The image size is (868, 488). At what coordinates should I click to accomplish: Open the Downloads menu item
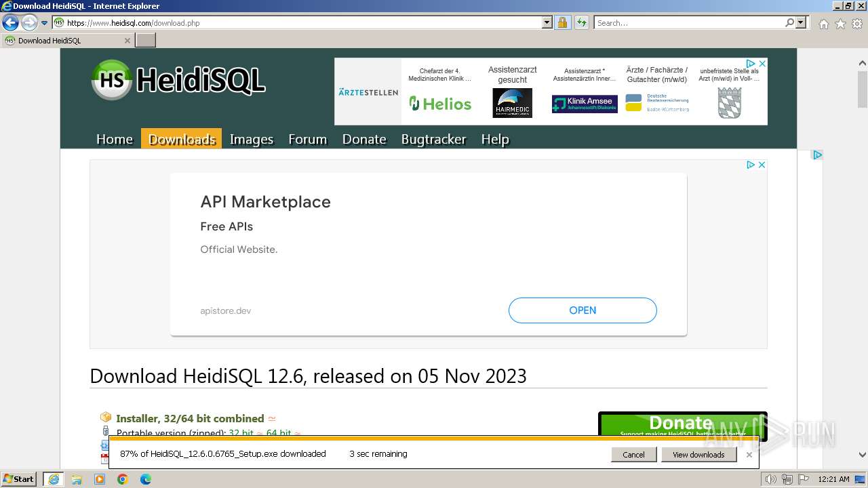[182, 139]
